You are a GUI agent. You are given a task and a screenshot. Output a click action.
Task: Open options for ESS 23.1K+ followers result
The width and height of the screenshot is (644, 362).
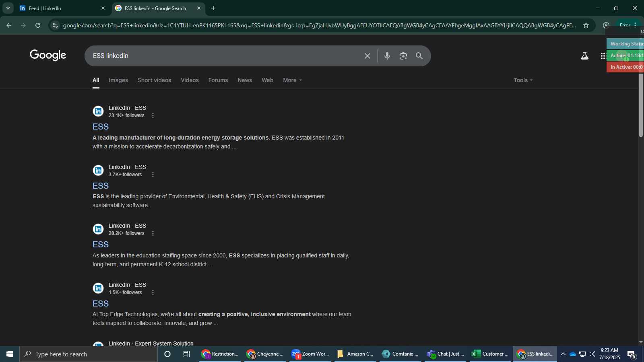click(x=153, y=115)
